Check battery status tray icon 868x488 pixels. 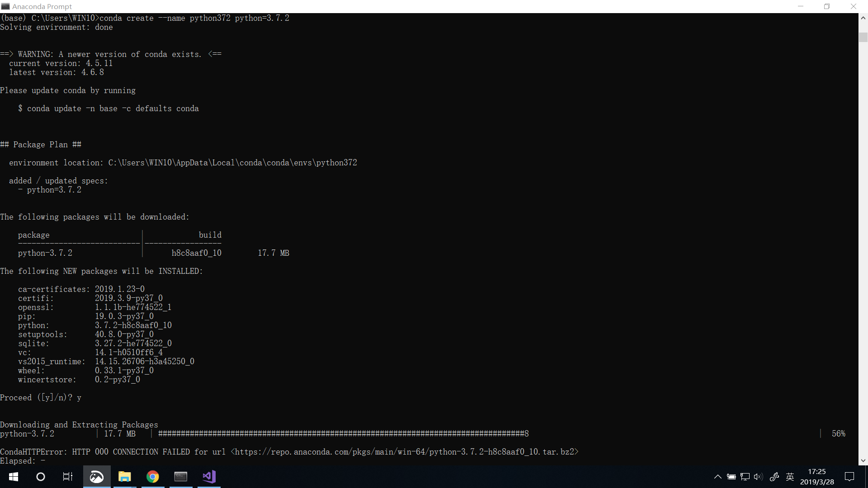(731, 477)
